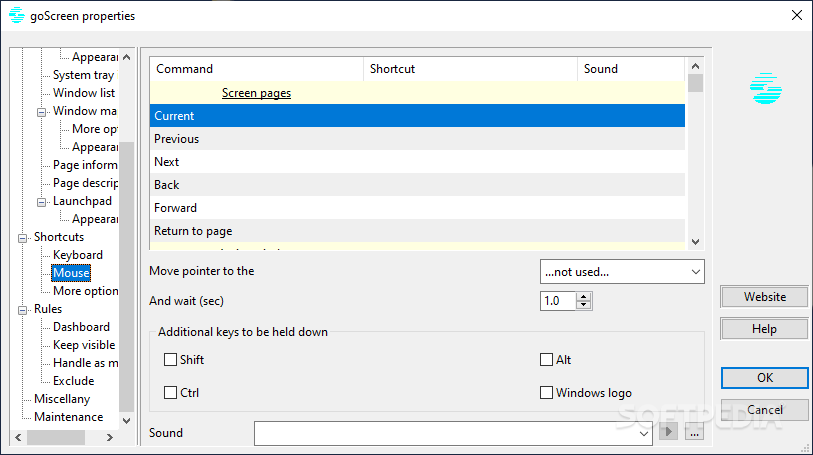This screenshot has height=455, width=813.
Task: Sort by the Sound column header
Action: pyautogui.click(x=631, y=69)
